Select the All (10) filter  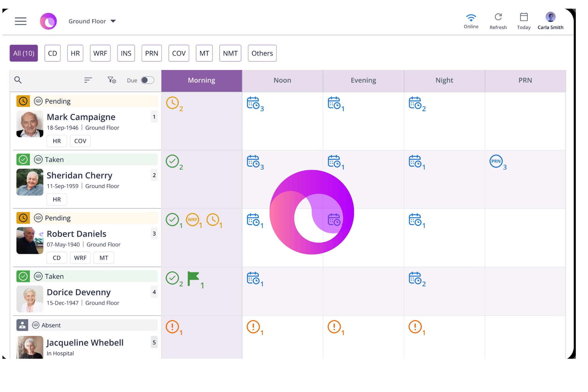(x=24, y=53)
